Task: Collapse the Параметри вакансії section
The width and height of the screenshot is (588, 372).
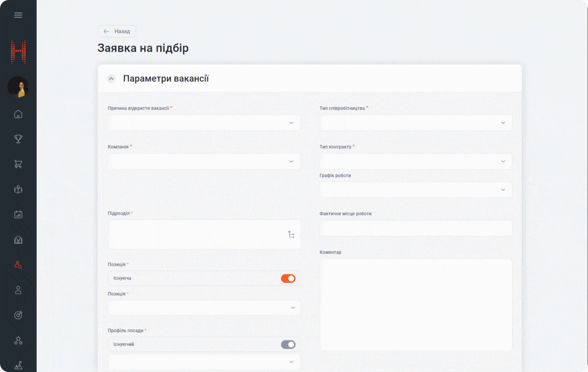Action: point(111,79)
